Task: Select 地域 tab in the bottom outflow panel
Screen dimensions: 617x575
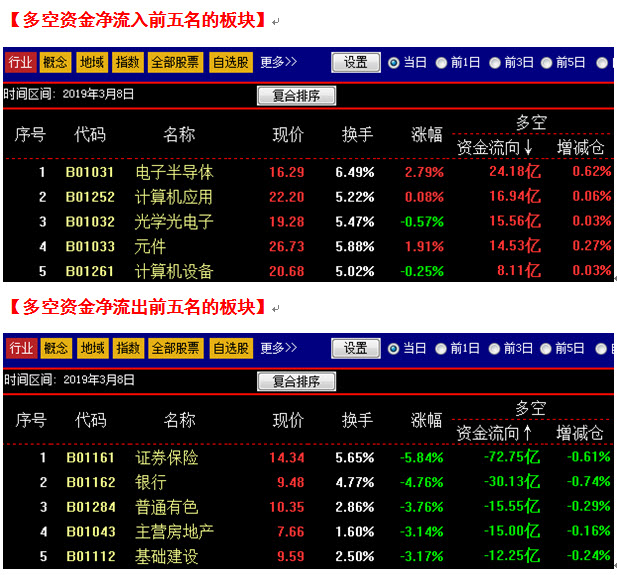Action: click(92, 348)
